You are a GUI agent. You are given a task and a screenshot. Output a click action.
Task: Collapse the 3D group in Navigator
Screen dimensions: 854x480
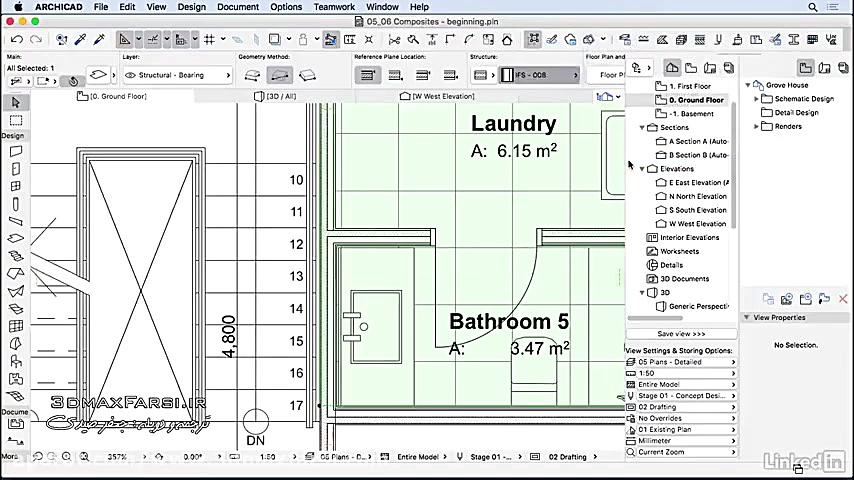tap(642, 293)
